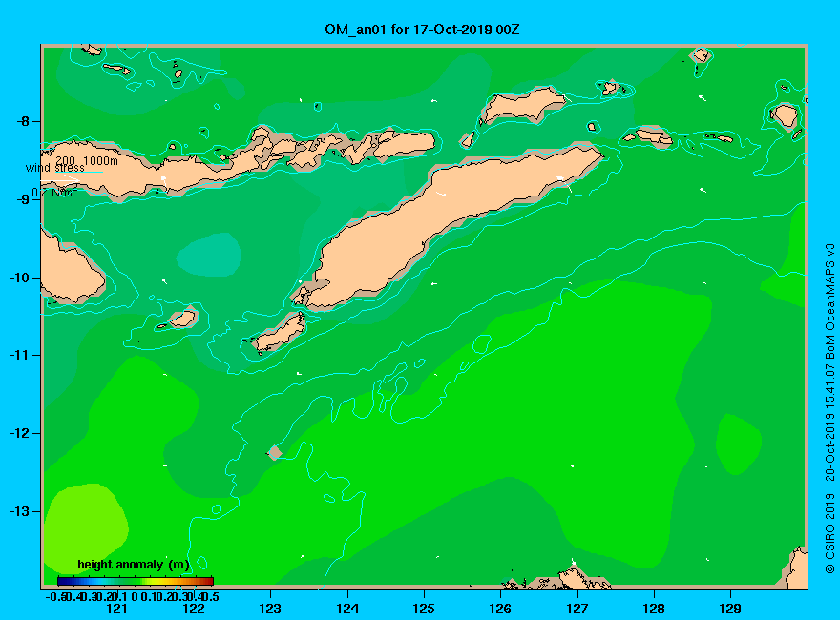Click the teal low-anomaly patch in the Savu Sea
The width and height of the screenshot is (840, 620).
click(x=209, y=255)
